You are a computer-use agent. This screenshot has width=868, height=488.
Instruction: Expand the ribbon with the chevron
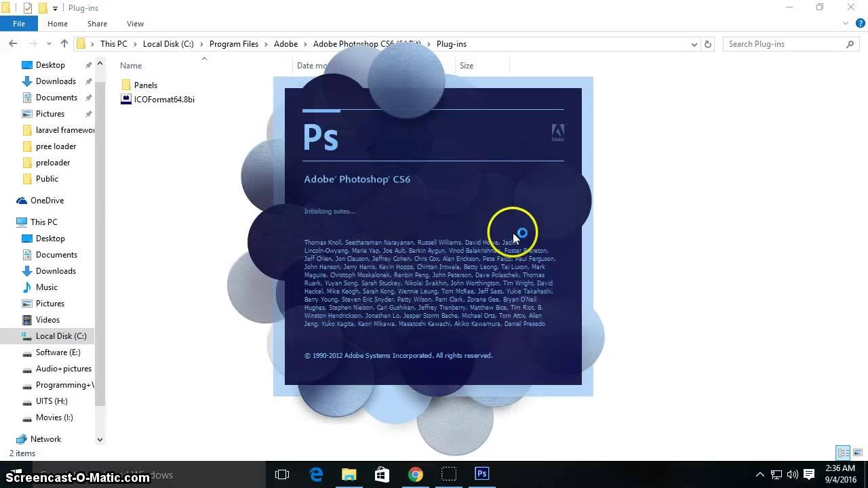click(845, 24)
